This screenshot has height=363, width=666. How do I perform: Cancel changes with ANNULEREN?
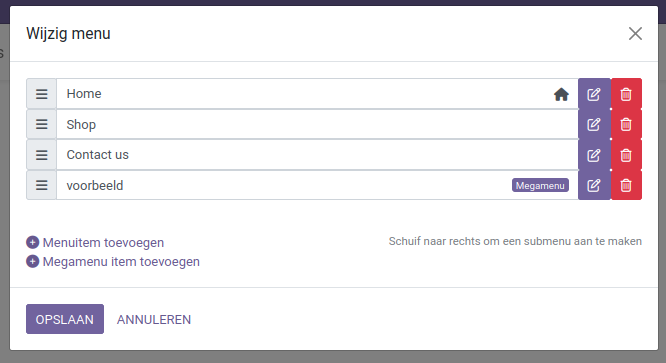[x=154, y=319]
